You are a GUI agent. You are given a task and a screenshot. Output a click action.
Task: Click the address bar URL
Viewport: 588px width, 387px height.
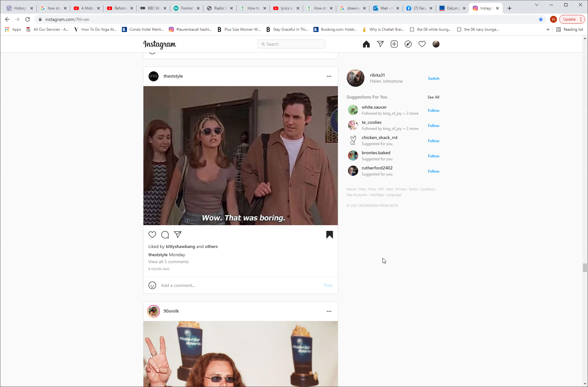[67, 19]
